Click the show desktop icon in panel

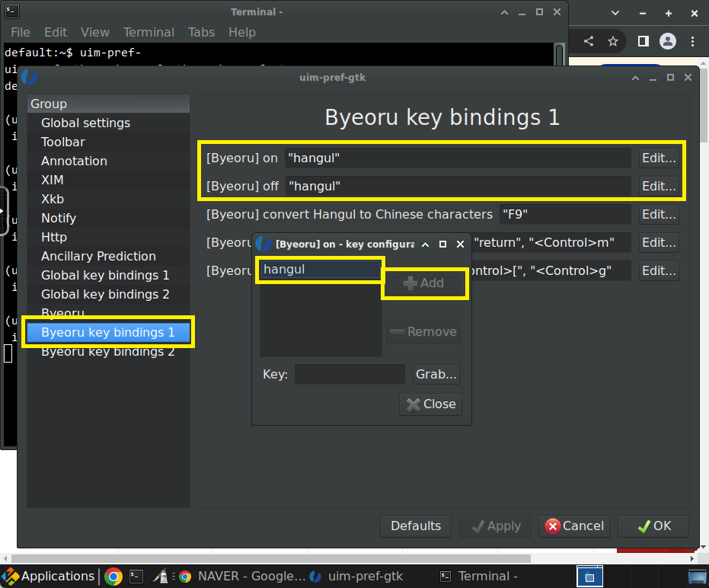(x=698, y=577)
